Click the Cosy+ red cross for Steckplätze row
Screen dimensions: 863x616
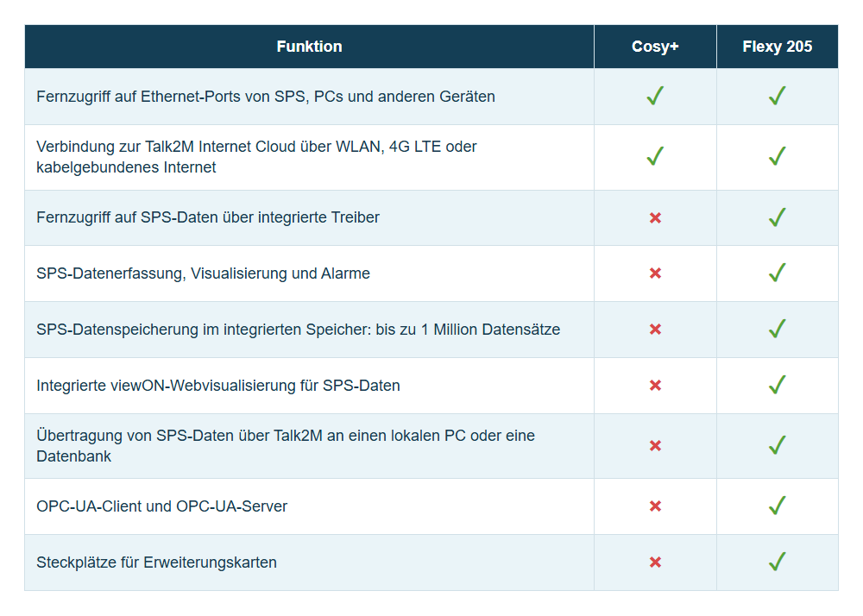(655, 563)
